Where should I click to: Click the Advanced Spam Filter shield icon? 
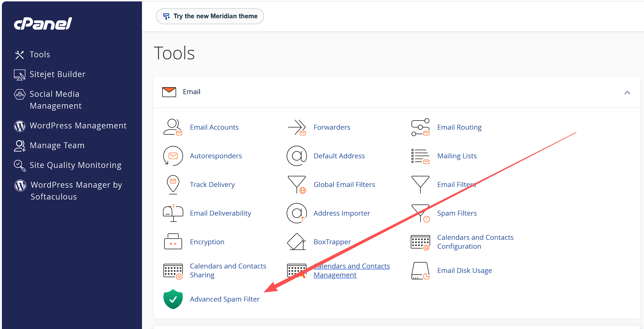point(173,299)
